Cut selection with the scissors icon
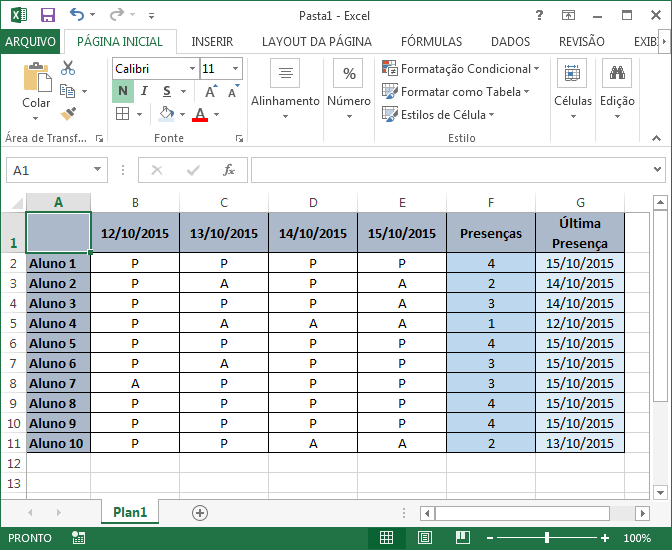This screenshot has width=672, height=550. pyautogui.click(x=68, y=68)
